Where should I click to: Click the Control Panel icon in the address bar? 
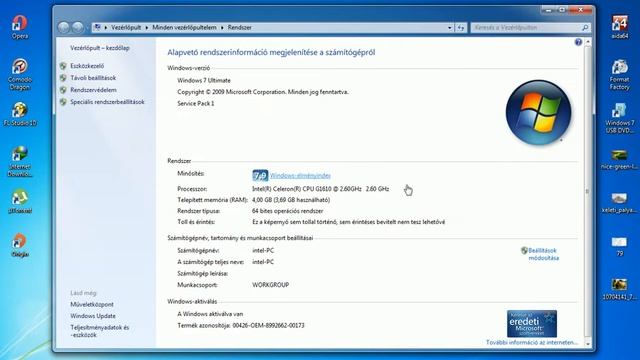97,27
